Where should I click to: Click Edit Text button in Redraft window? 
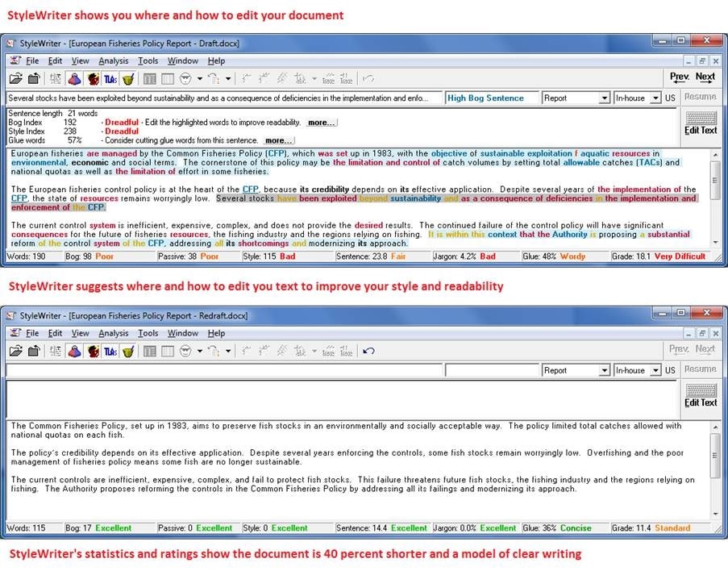coord(701,395)
